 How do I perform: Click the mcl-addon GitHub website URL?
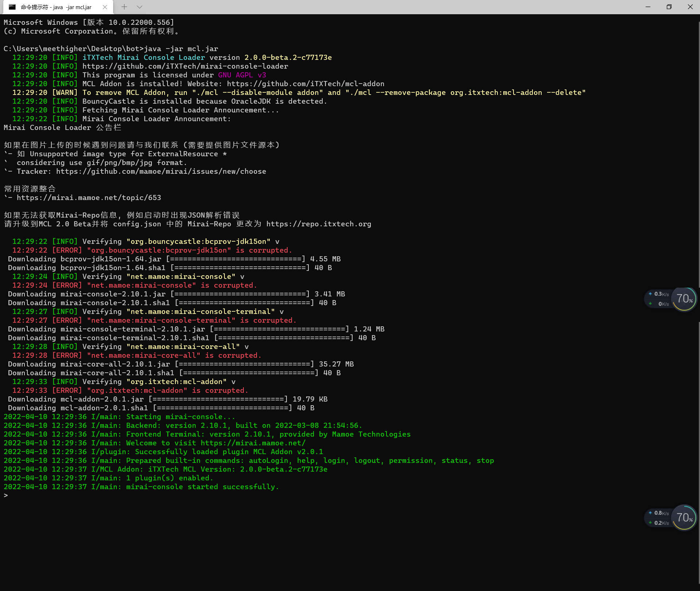coord(305,84)
